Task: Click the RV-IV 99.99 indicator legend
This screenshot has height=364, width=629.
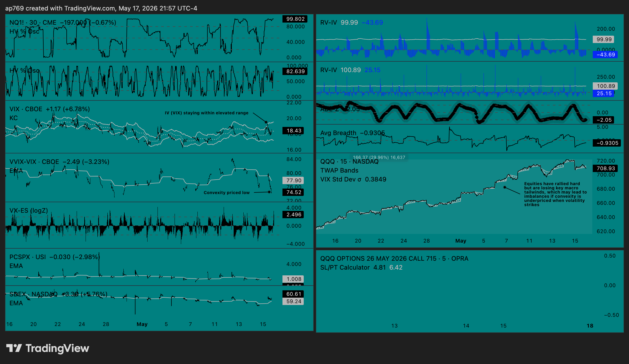Action: pyautogui.click(x=352, y=23)
